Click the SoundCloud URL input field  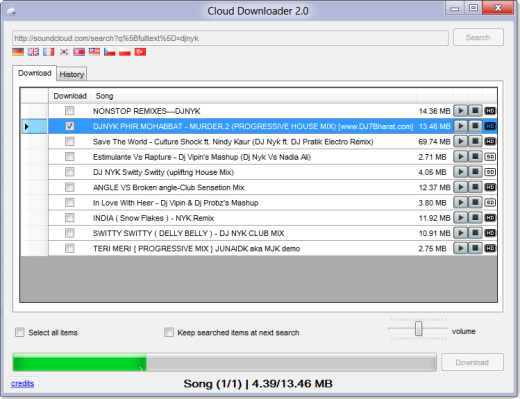coord(230,38)
